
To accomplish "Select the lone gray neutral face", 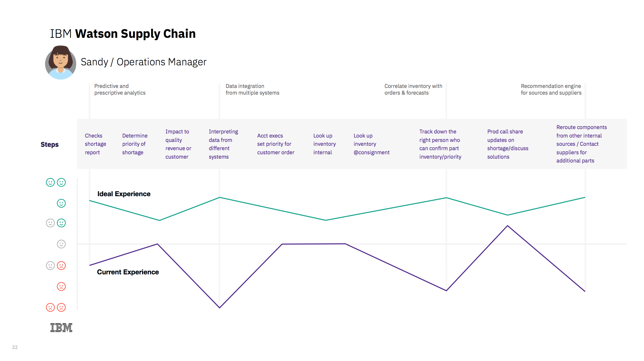I will (x=61, y=244).
